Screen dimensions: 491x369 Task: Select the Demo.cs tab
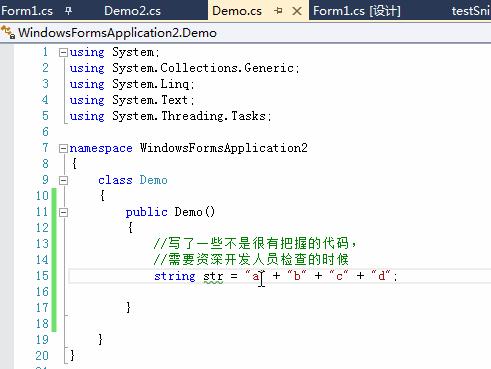[237, 11]
